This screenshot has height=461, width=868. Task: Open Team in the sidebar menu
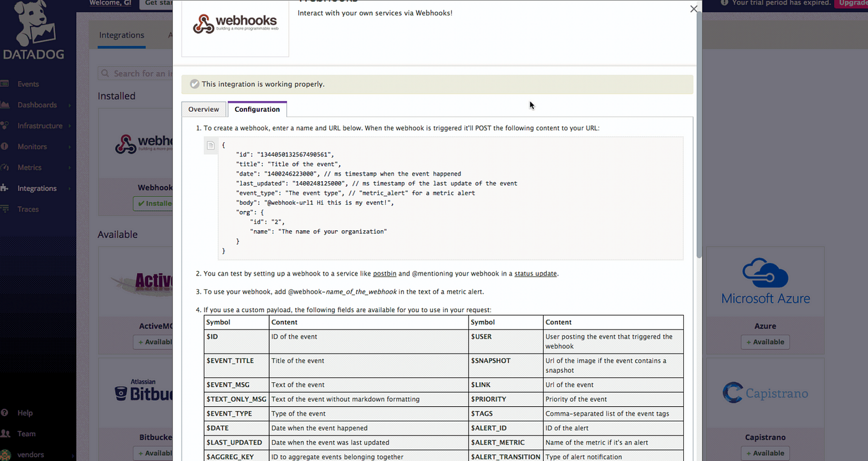pyautogui.click(x=26, y=434)
